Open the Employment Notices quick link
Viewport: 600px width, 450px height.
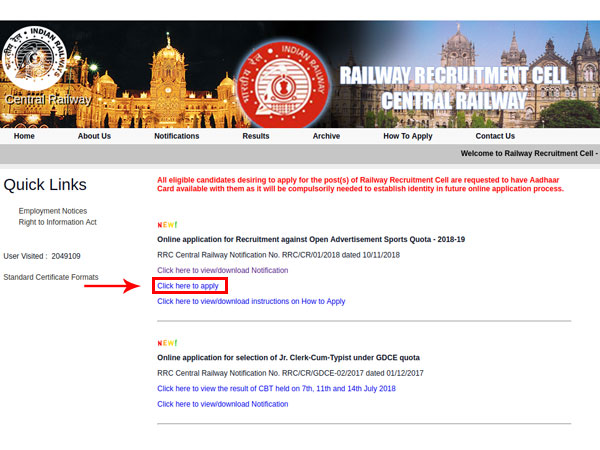(x=53, y=211)
